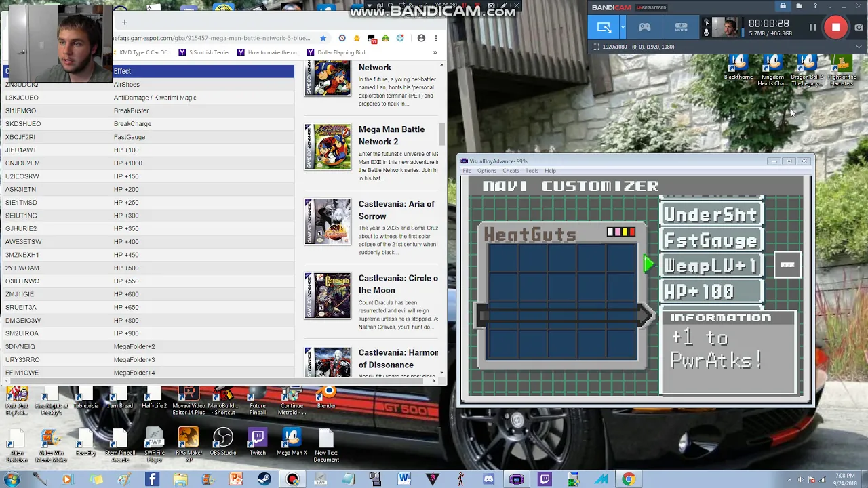Image resolution: width=868 pixels, height=488 pixels.
Task: Open Windows Start menu
Action: tap(12, 479)
